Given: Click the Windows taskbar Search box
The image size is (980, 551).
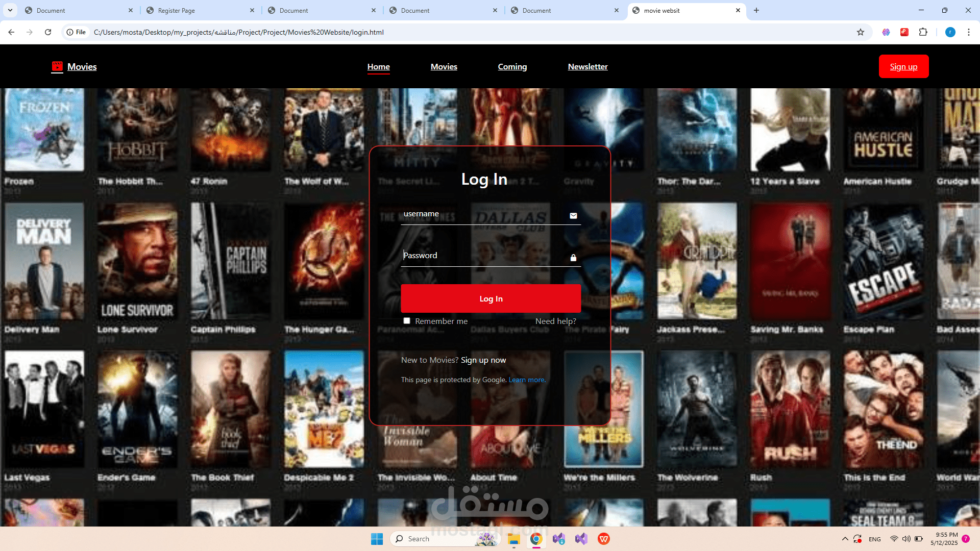Looking at the screenshot, I should (x=445, y=539).
